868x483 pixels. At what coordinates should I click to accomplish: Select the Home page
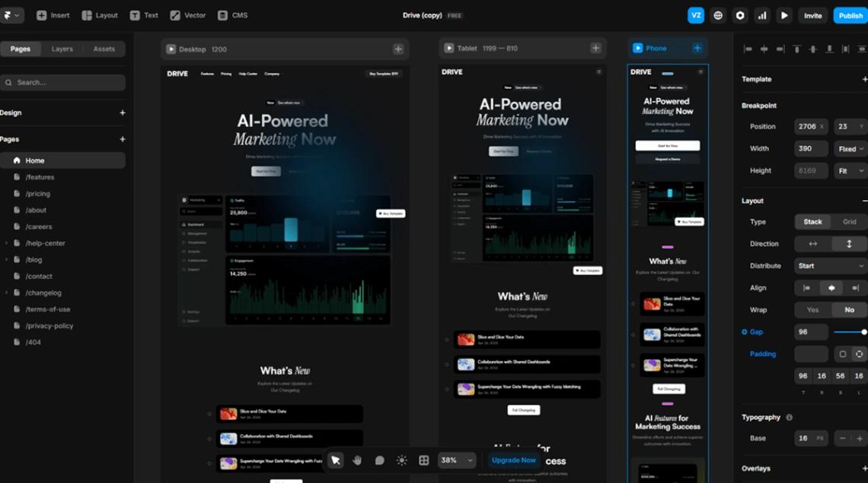point(62,160)
